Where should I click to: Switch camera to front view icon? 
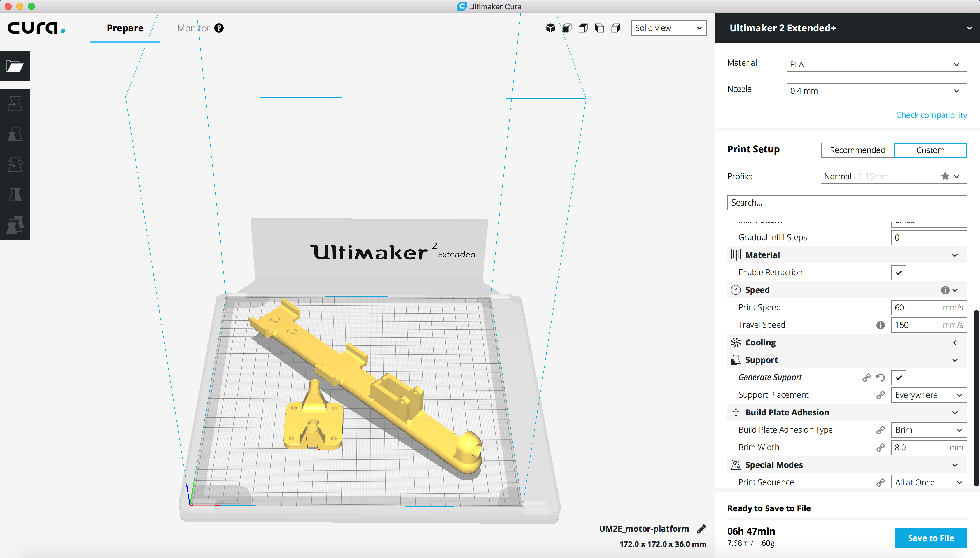point(567,28)
